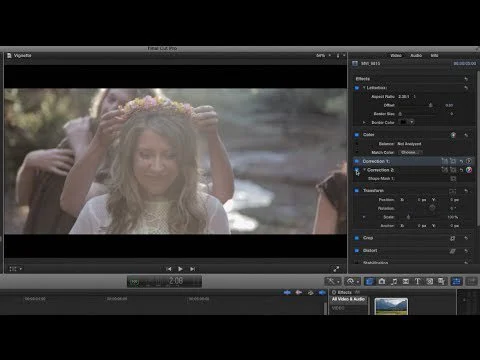Screen dimensions: 480x360
Task: Open the Border Color swatch dropdown arrow
Action: 412,122
